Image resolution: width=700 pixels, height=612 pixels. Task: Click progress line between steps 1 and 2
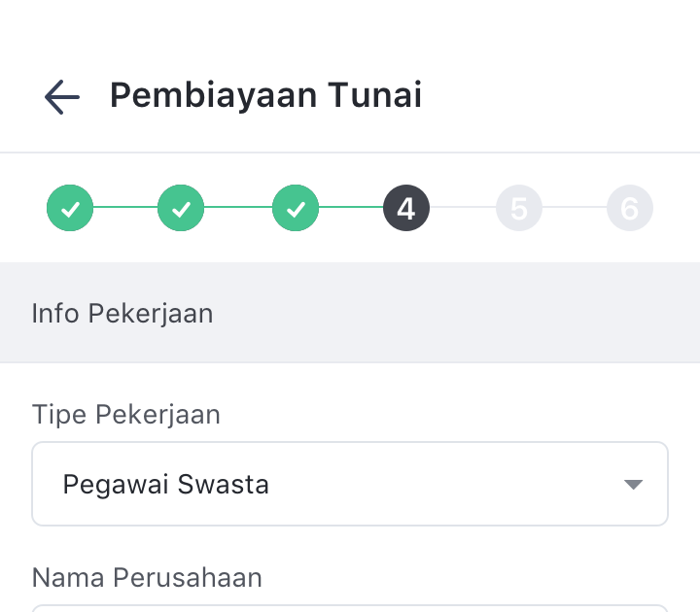(x=125, y=208)
